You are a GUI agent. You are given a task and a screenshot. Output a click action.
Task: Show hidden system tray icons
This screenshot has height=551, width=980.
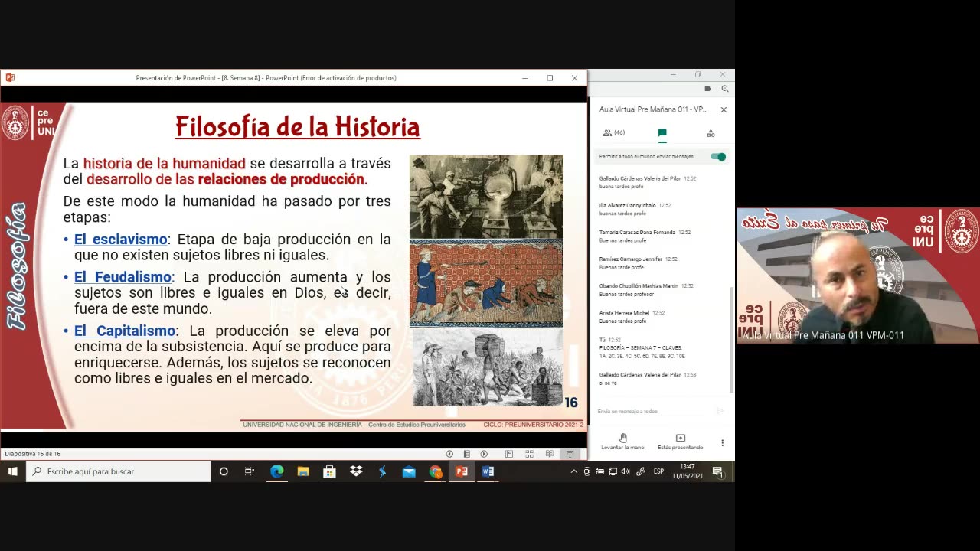click(574, 471)
